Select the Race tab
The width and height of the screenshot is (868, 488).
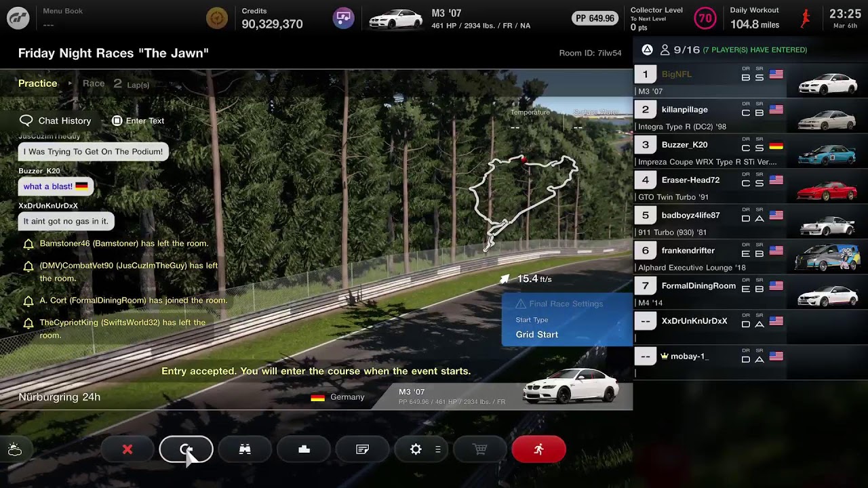point(94,83)
